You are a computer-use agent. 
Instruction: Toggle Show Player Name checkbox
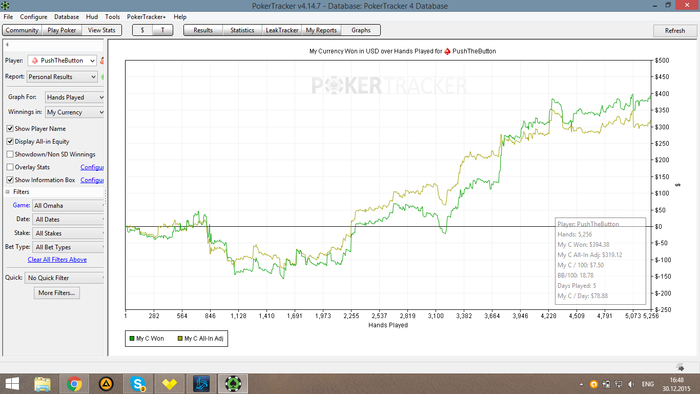pos(10,129)
